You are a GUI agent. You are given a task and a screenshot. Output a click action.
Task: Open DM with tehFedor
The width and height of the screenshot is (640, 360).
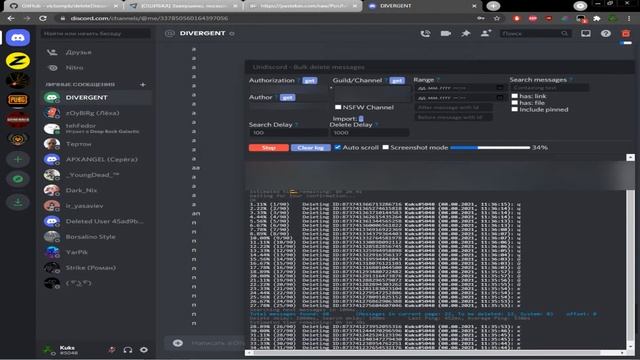96,129
